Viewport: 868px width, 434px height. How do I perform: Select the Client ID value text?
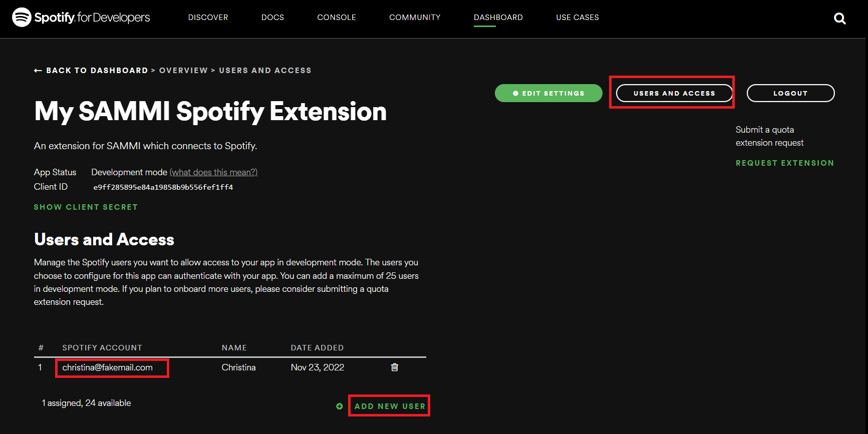[x=163, y=187]
